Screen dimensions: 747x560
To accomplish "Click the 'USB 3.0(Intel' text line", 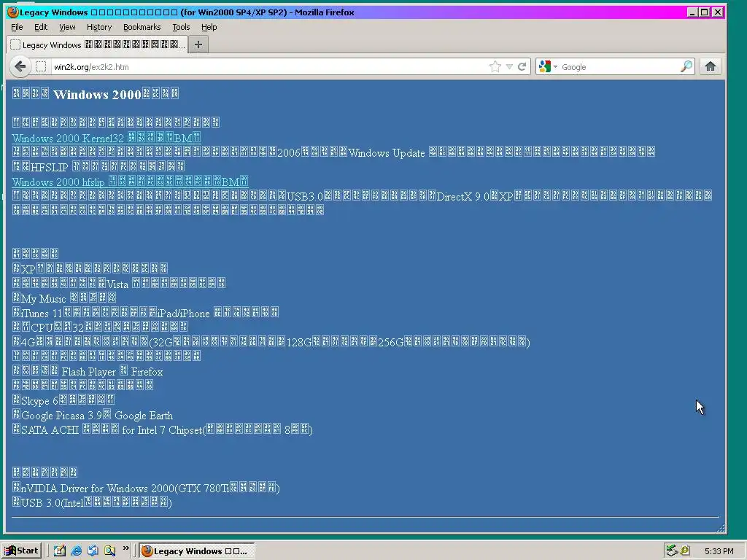I will 92,503.
